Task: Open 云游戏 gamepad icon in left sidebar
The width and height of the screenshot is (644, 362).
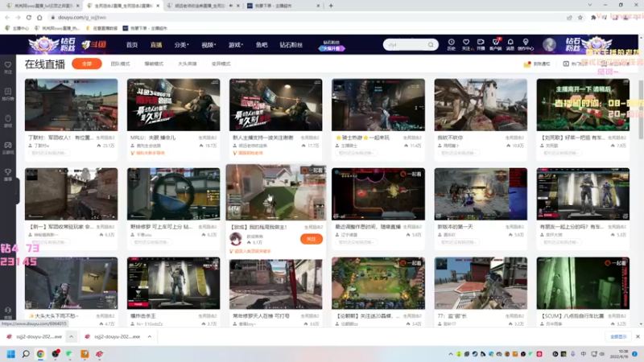Action: (8, 148)
